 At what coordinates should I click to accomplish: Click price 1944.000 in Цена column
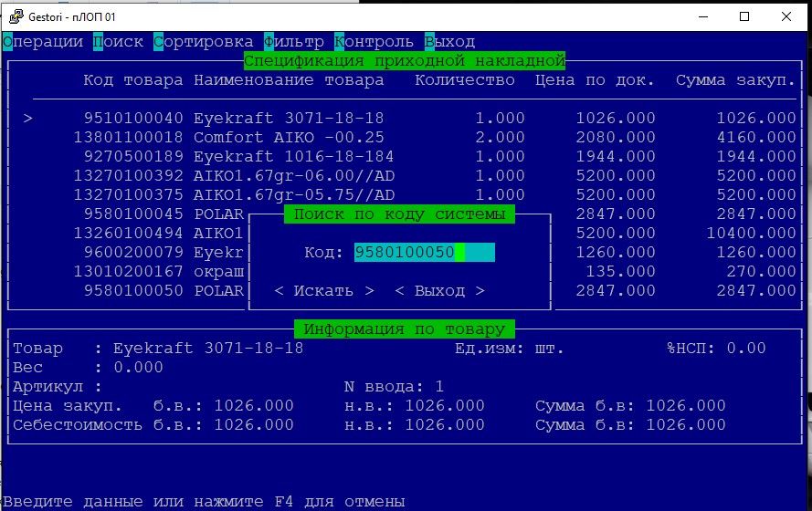click(616, 156)
